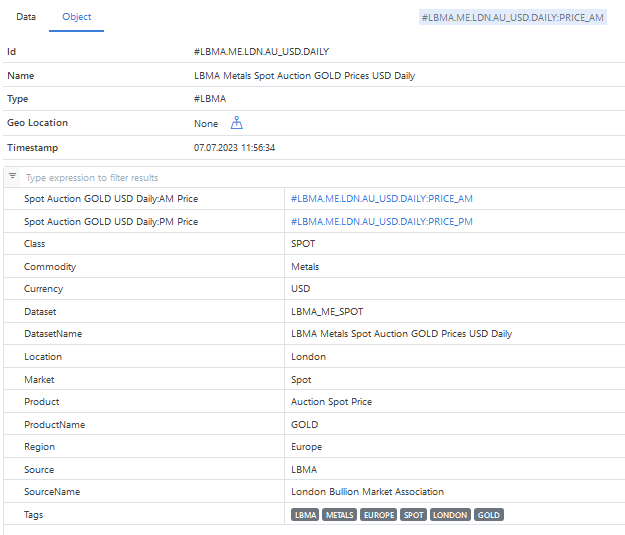
Task: Click the filter funnel icon
Action: tap(13, 176)
